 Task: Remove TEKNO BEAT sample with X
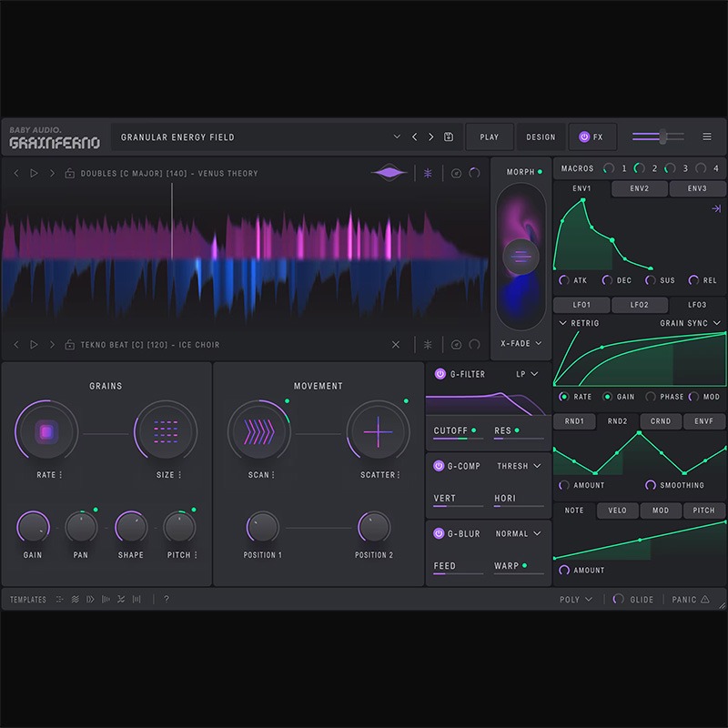[396, 345]
